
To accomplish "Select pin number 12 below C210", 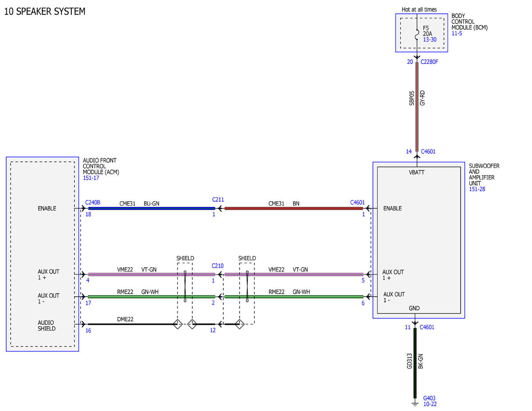I will pyautogui.click(x=213, y=330).
